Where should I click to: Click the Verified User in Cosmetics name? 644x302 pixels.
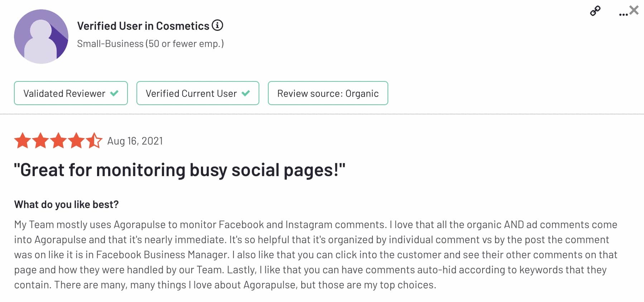tap(143, 26)
